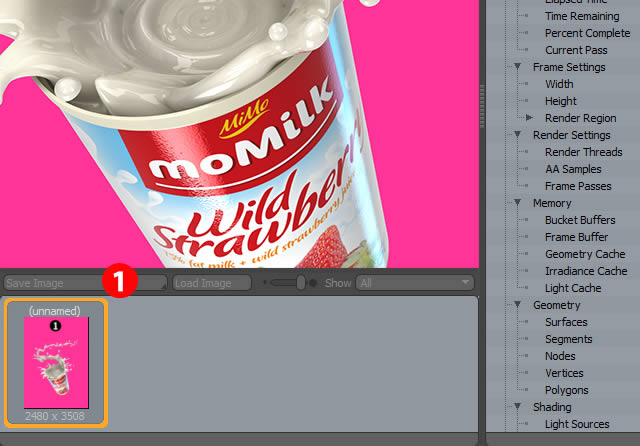640x446 pixels.
Task: Select the Frame Passes row
Action: click(x=578, y=186)
